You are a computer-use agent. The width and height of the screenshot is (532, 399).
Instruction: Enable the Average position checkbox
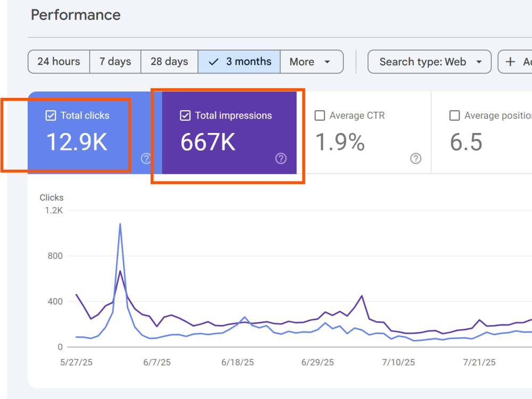coord(455,115)
